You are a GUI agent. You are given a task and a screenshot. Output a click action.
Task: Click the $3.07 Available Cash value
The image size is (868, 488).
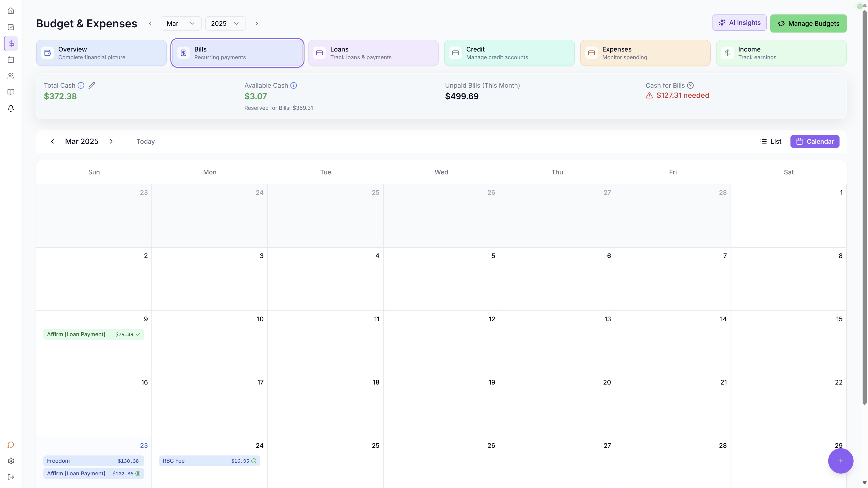[255, 96]
